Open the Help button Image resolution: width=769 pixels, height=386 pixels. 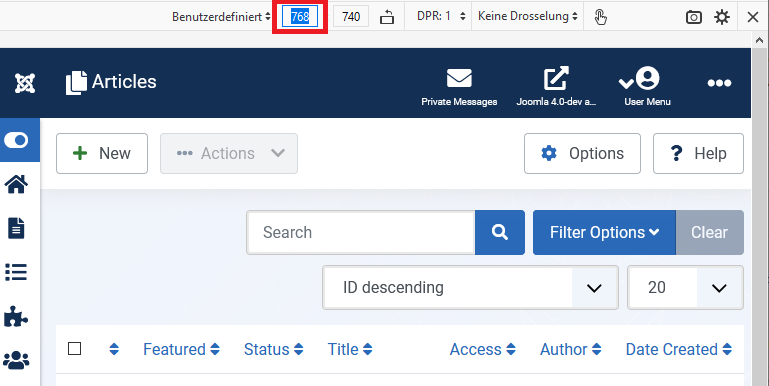[698, 154]
